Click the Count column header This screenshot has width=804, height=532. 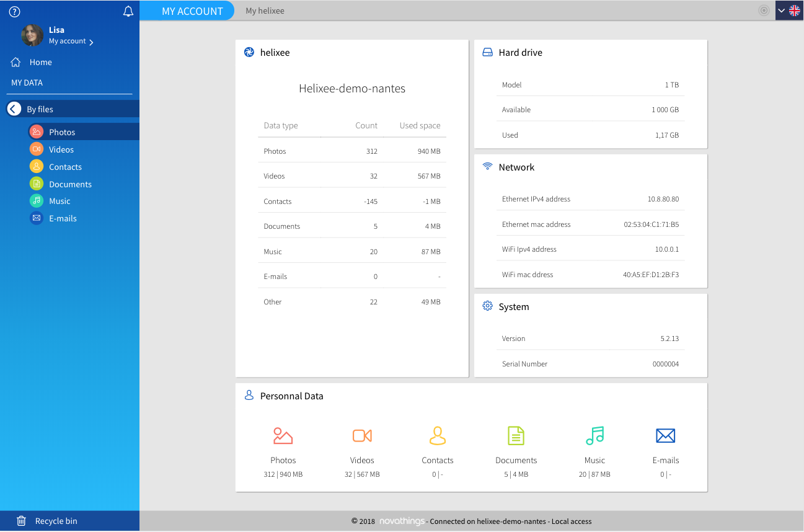[x=366, y=125]
